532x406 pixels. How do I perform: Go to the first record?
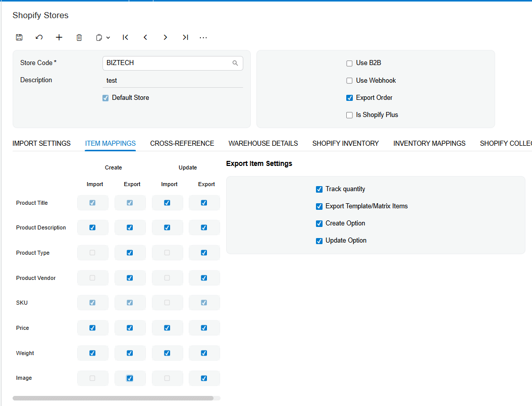(x=126, y=37)
